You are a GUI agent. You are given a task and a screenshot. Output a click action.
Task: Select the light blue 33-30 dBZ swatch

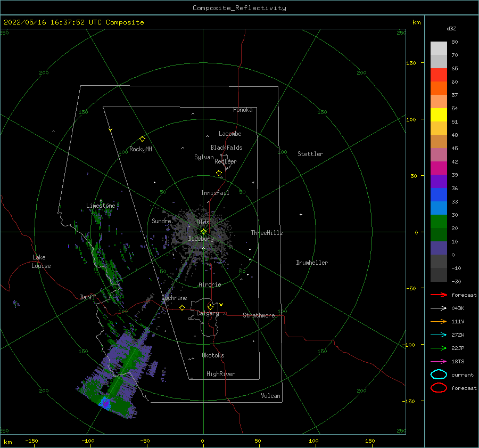(439, 208)
